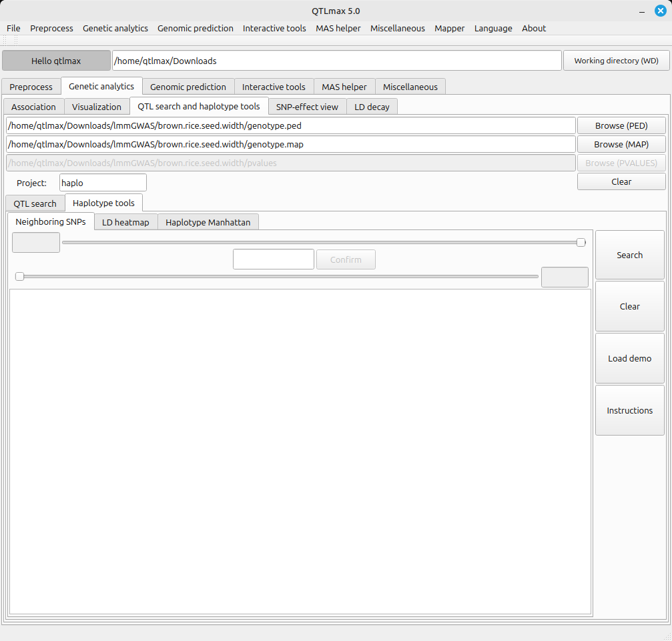Switch to the LD heatmap tab
This screenshot has width=672, height=641.
tap(125, 222)
